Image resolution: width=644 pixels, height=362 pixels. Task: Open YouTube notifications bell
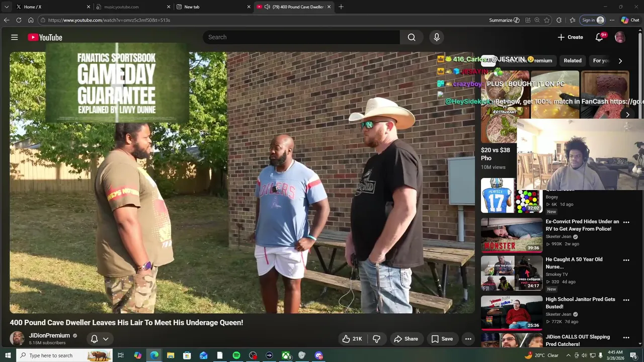(x=599, y=37)
